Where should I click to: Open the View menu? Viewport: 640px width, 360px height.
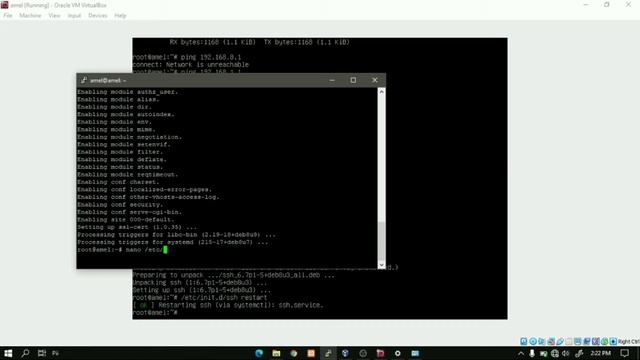click(x=54, y=16)
